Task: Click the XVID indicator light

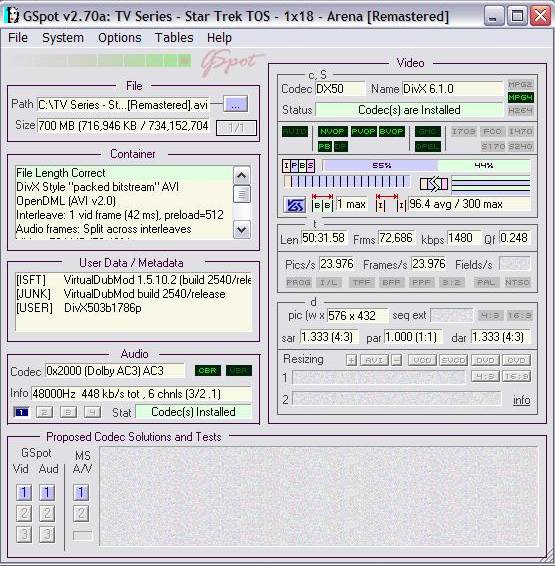Action: point(295,131)
